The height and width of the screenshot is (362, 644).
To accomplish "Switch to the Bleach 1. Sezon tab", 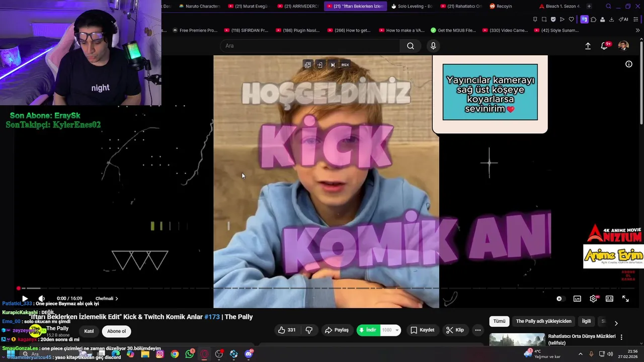I will coord(559,6).
